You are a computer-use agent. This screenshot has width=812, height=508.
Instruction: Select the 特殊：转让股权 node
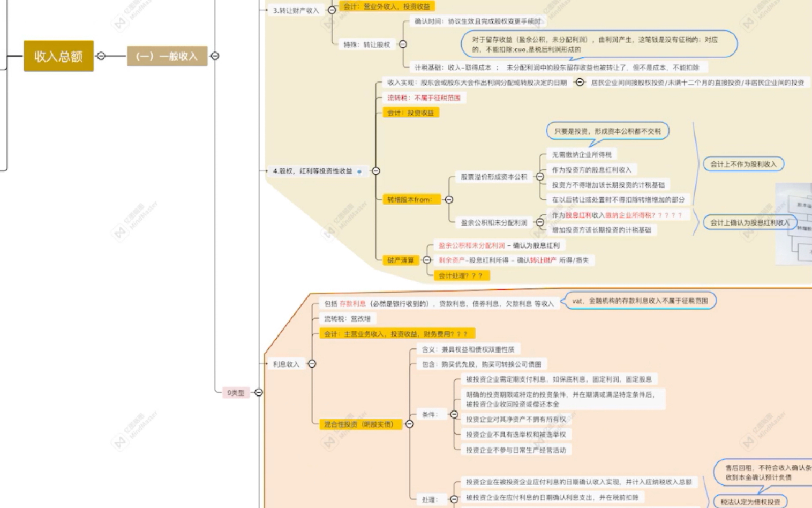(x=367, y=44)
